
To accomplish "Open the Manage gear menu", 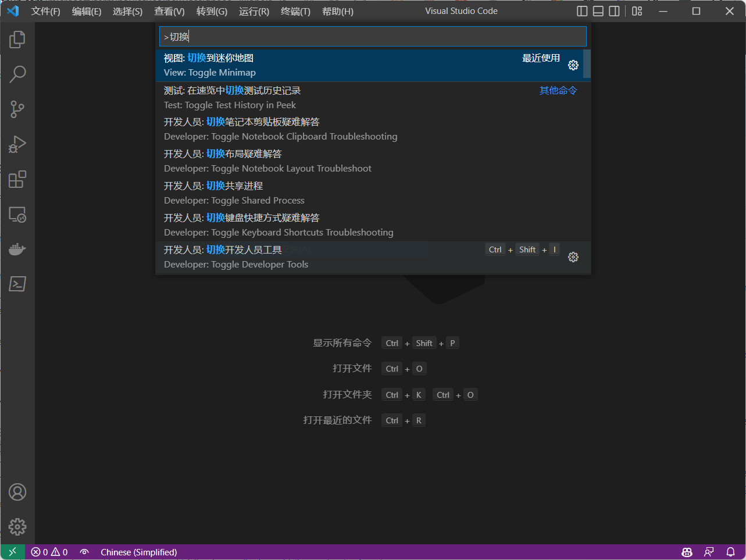I will (17, 527).
